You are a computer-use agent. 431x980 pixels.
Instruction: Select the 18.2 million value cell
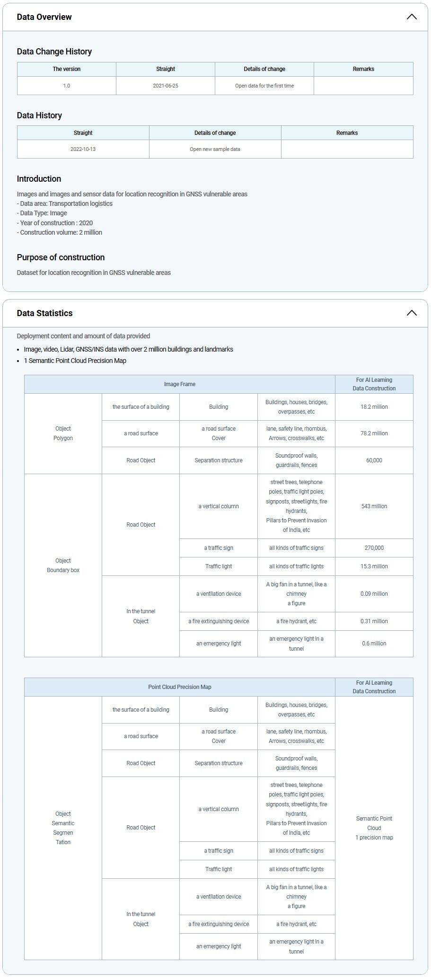(x=374, y=407)
